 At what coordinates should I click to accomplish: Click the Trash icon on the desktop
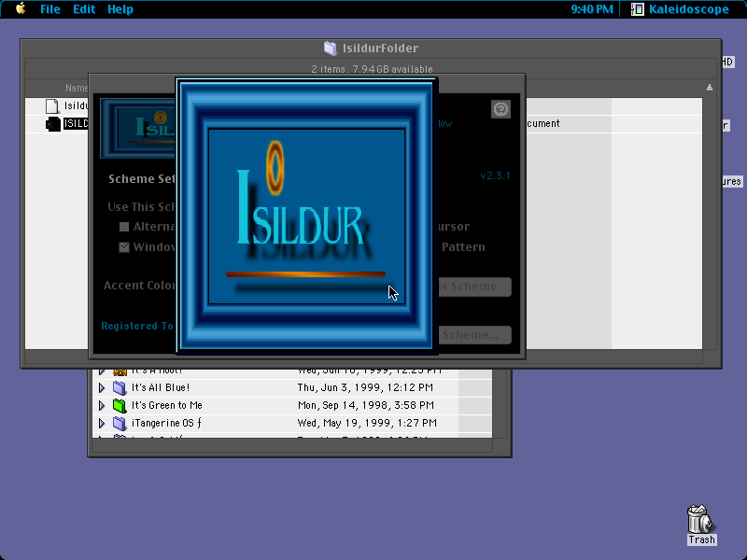[699, 519]
